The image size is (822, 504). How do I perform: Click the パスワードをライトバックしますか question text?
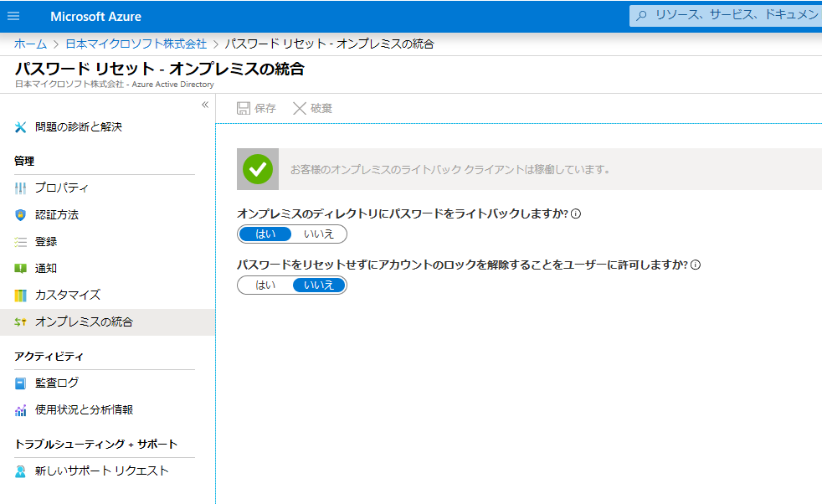pyautogui.click(x=403, y=213)
